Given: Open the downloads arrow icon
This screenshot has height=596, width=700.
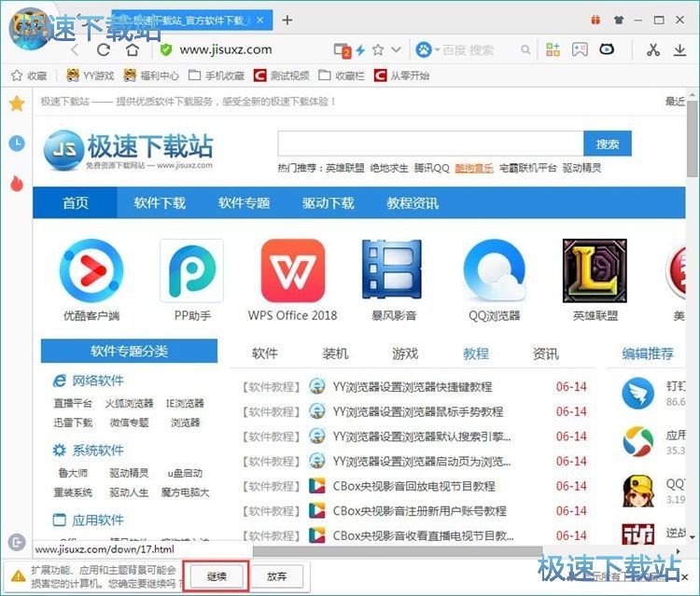Looking at the screenshot, I should point(679,49).
